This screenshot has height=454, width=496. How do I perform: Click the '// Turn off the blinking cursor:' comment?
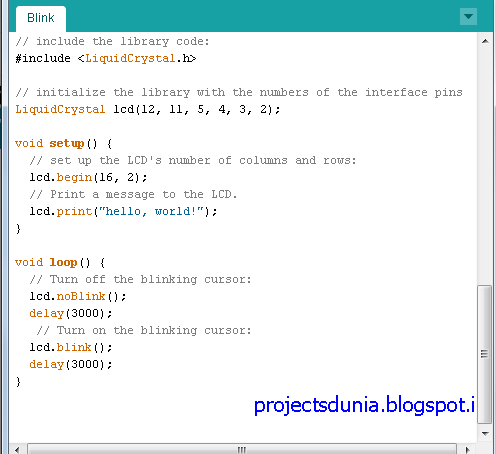coord(140,279)
